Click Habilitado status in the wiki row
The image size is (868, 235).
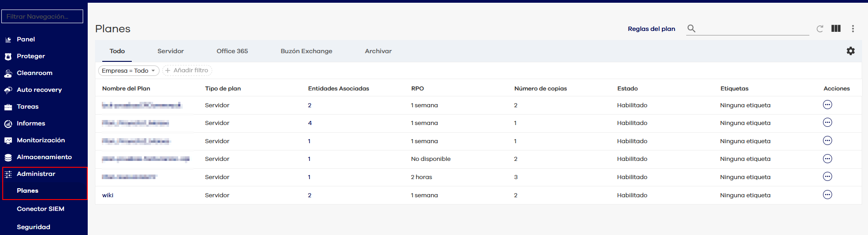(632, 195)
